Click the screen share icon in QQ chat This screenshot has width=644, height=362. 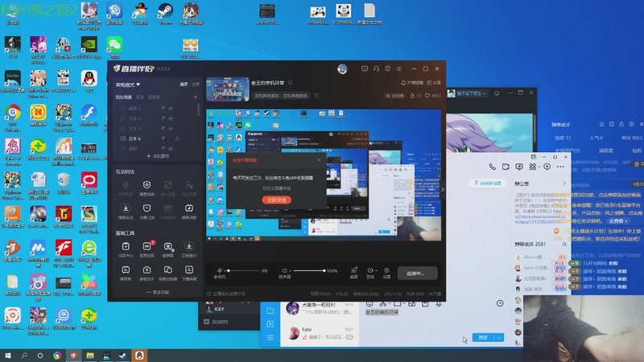click(x=519, y=167)
